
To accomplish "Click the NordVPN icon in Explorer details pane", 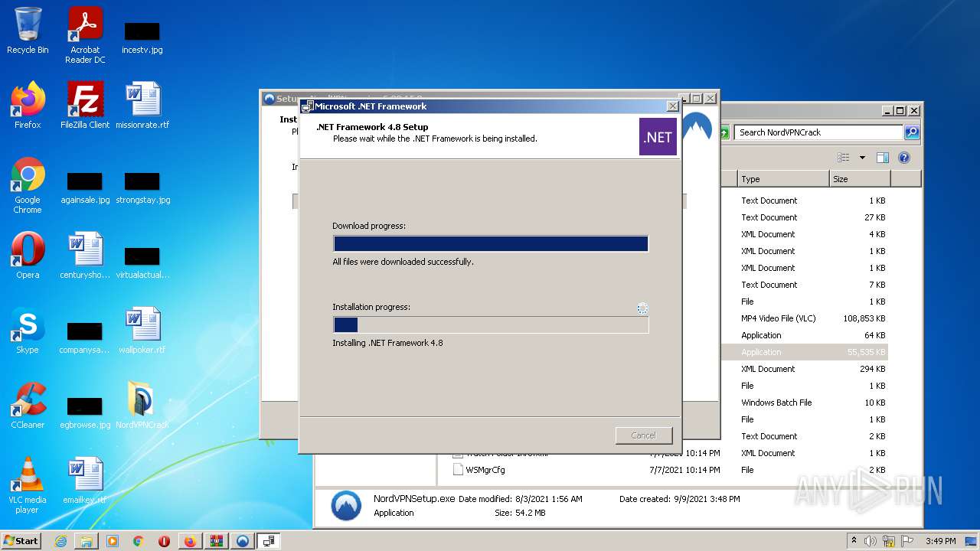I will click(346, 506).
